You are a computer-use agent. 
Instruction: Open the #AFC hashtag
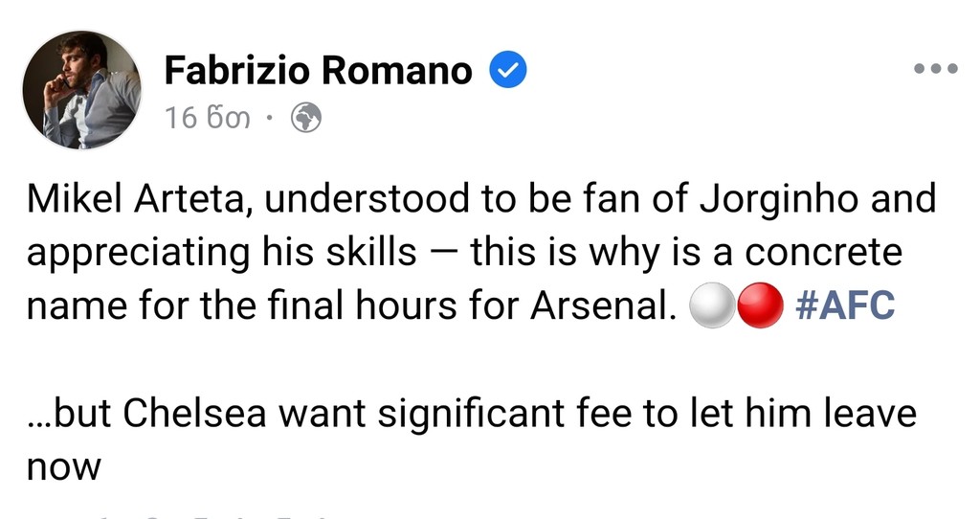point(845,305)
